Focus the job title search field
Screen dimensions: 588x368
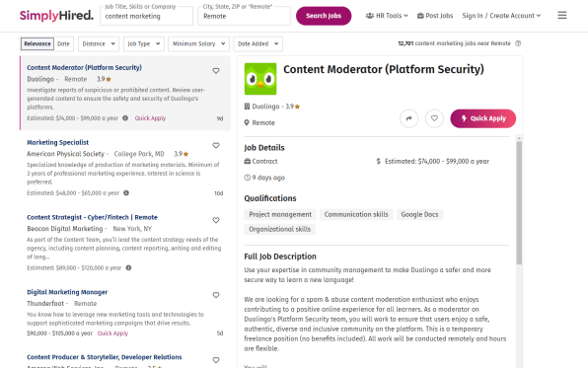[x=146, y=16]
